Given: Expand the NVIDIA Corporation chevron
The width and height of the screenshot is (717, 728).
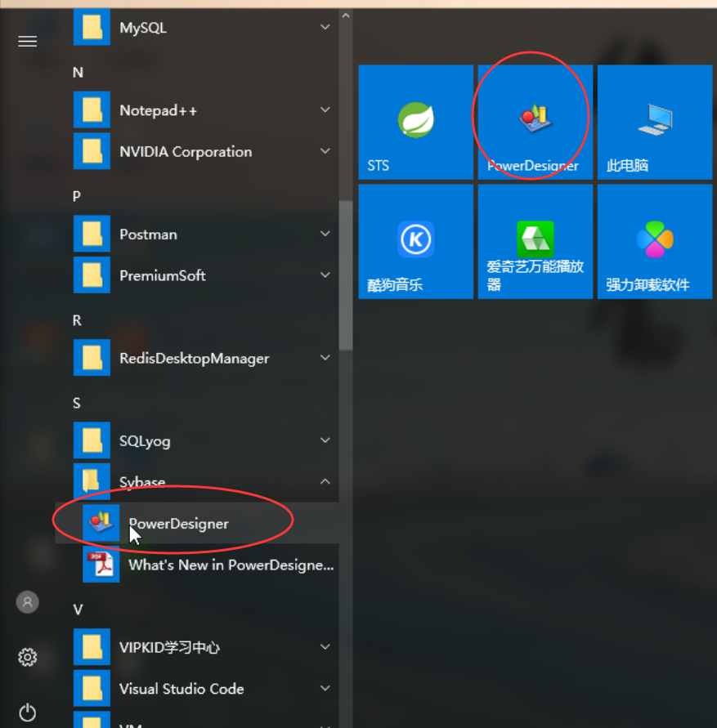Looking at the screenshot, I should pos(325,151).
